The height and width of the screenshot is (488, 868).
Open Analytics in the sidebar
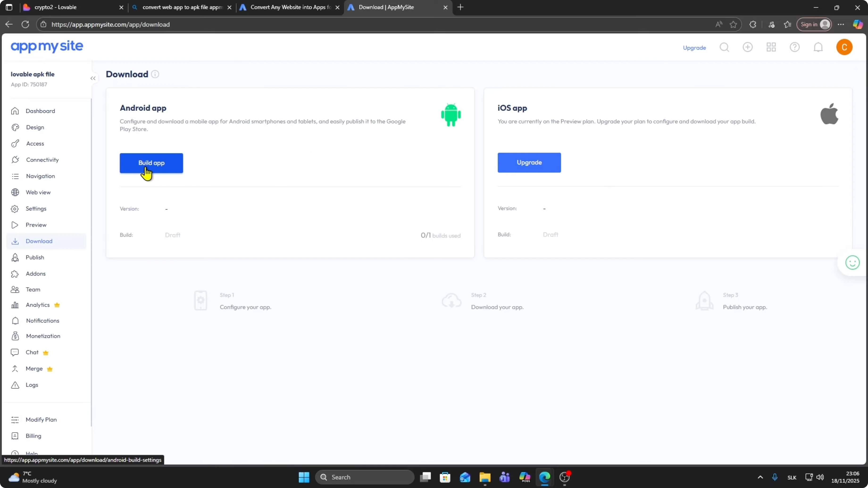click(46, 305)
